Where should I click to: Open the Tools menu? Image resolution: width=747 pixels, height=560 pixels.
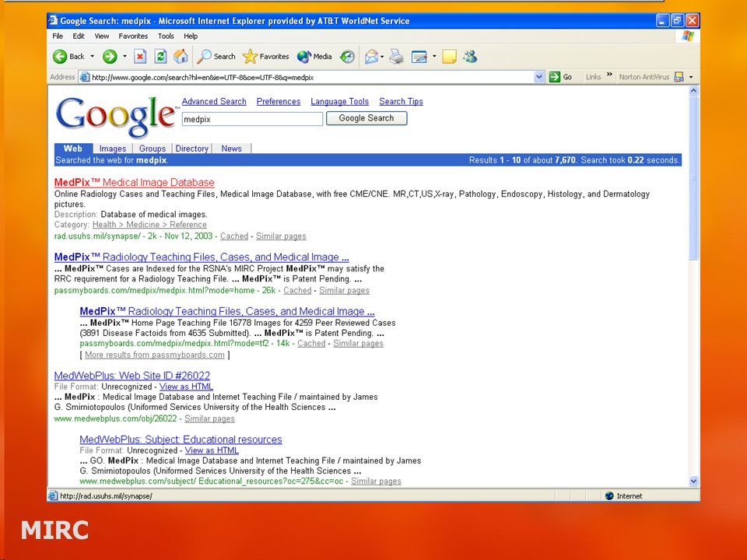click(166, 37)
